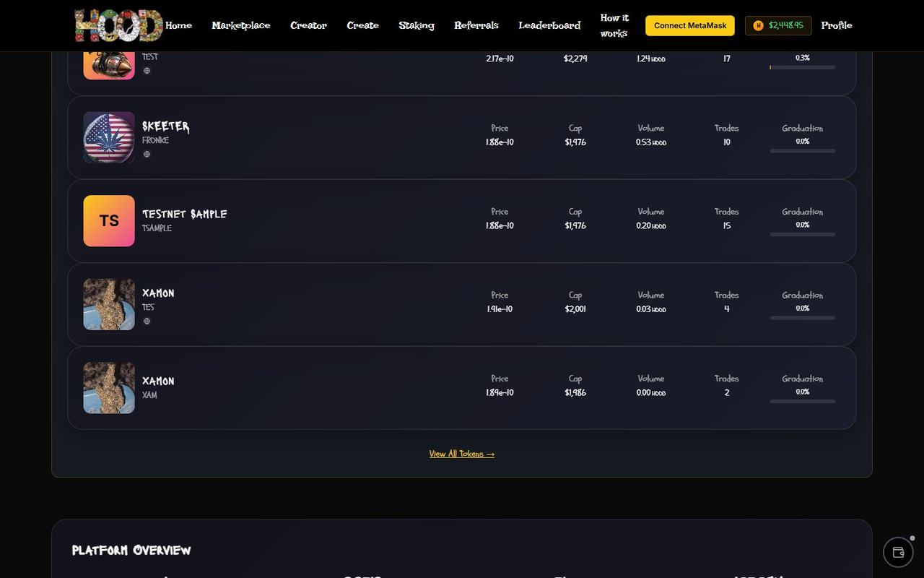Screen dimensions: 924x578
Task: Open the Referrals page
Action: point(476,25)
